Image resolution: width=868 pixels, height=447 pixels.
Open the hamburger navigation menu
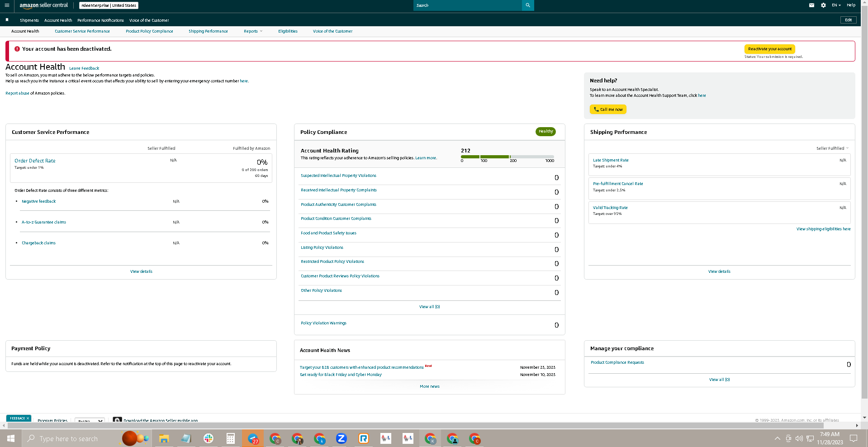coord(7,5)
